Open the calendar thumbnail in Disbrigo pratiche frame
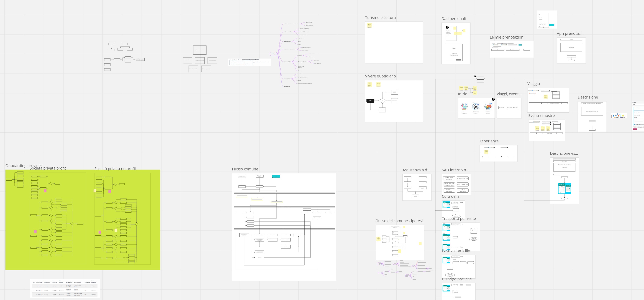The image size is (644, 300). [446, 288]
